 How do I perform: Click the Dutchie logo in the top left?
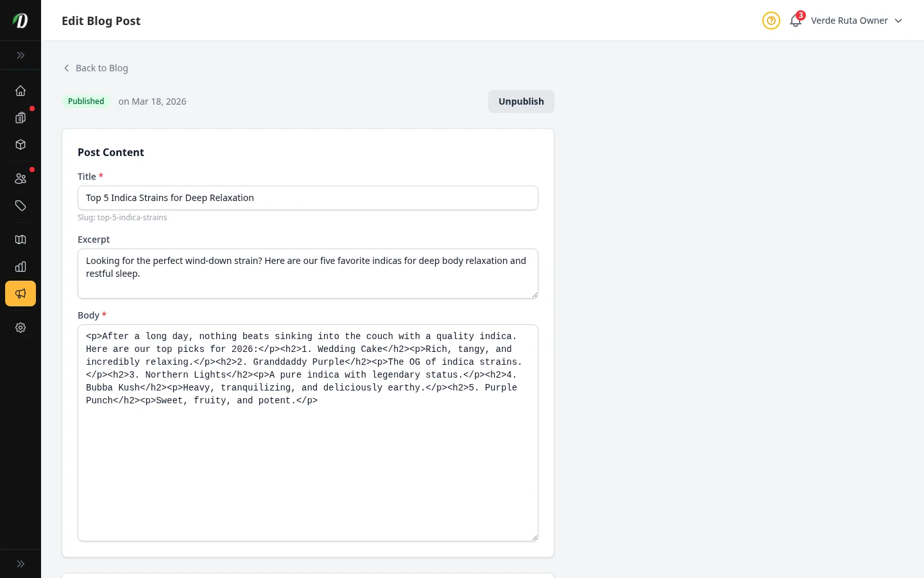click(20, 20)
